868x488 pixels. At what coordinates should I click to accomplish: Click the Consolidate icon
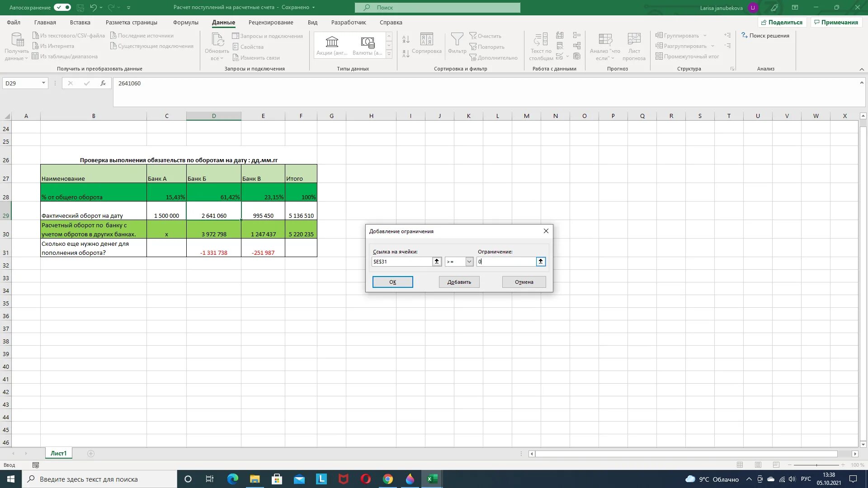(x=577, y=35)
